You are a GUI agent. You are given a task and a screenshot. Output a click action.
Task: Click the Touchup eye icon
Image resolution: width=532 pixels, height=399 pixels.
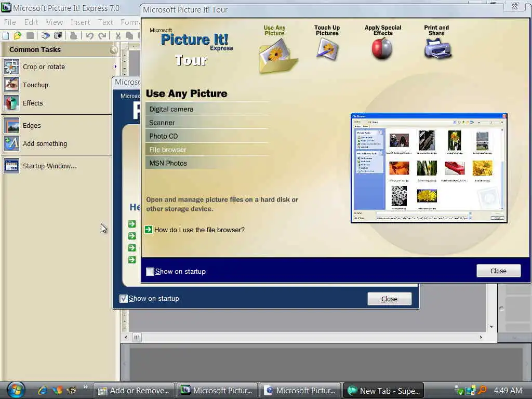pos(11,85)
